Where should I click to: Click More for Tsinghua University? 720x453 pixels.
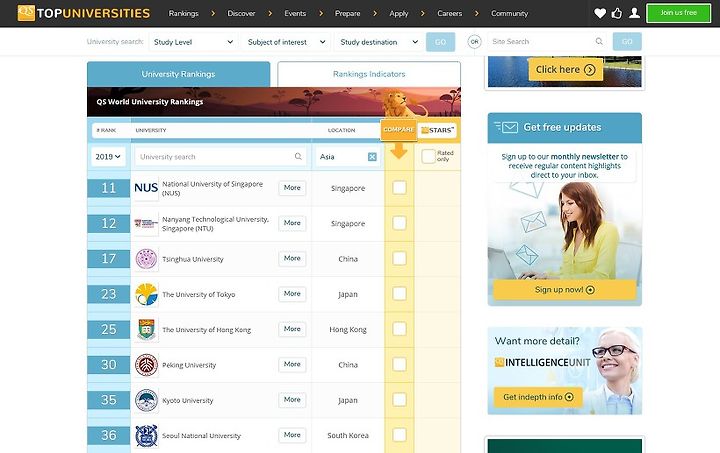[292, 258]
